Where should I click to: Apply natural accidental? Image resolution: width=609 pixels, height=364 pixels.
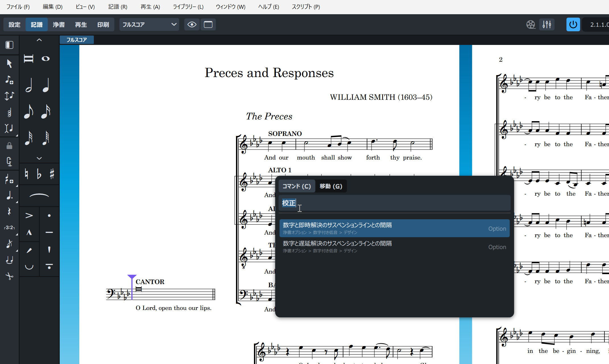click(x=26, y=174)
